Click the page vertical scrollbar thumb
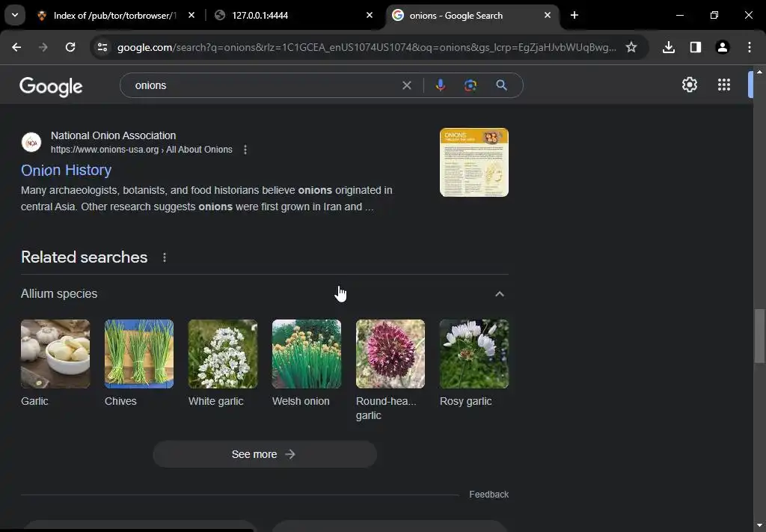This screenshot has width=766, height=532. click(x=759, y=336)
